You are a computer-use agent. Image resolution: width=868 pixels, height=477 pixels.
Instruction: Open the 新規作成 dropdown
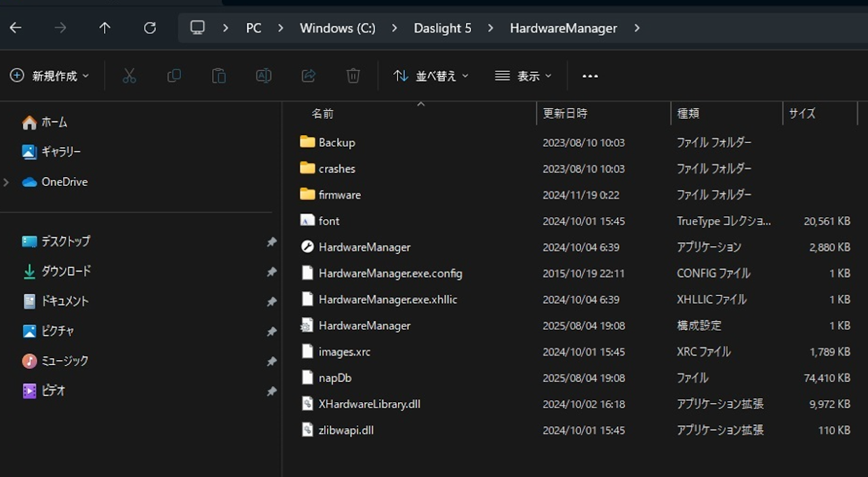click(50, 76)
